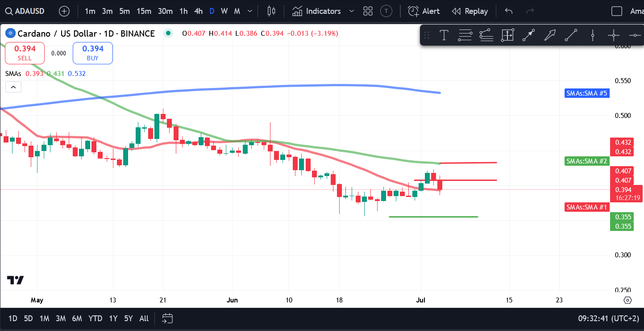
Task: Click the circled T icon
Action: (x=386, y=11)
